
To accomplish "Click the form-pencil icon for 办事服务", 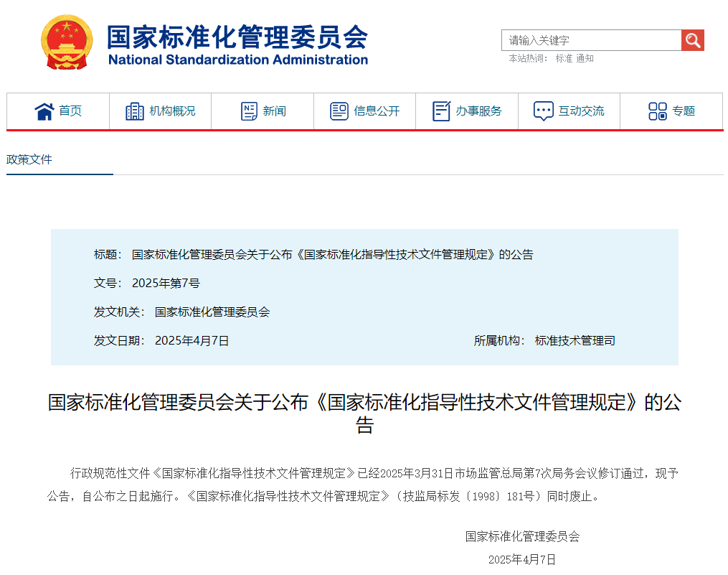I will click(x=441, y=111).
